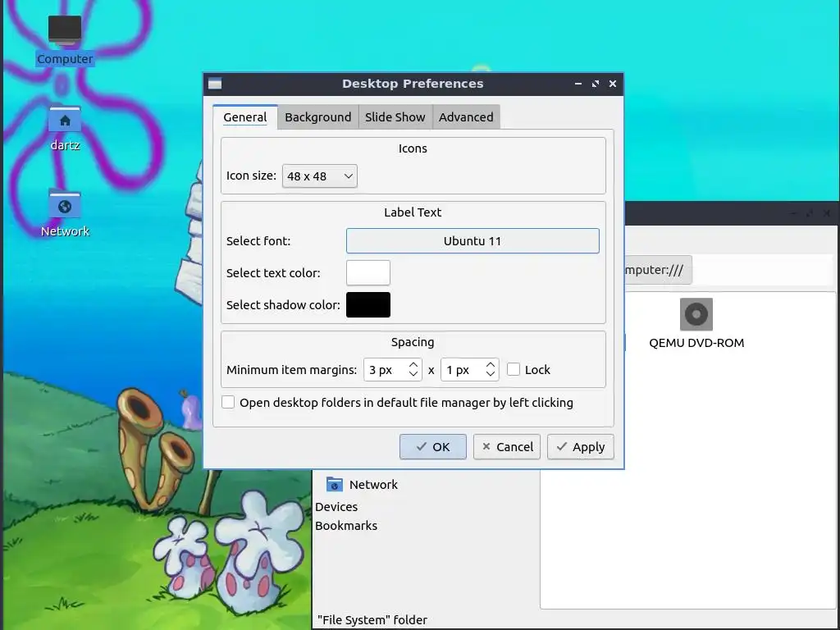Pick the black shadow color swatch
The height and width of the screenshot is (630, 840).
(368, 305)
